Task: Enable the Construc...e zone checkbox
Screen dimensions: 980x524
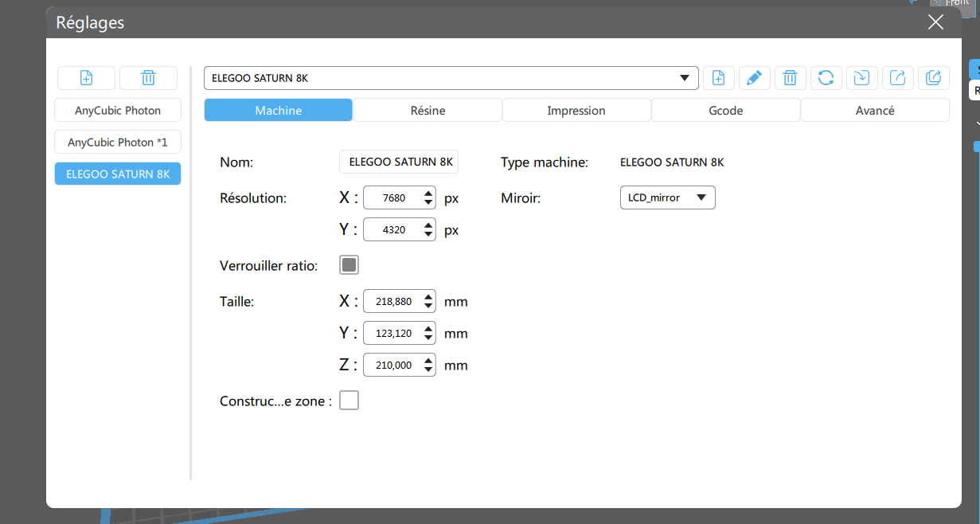Action: (349, 401)
